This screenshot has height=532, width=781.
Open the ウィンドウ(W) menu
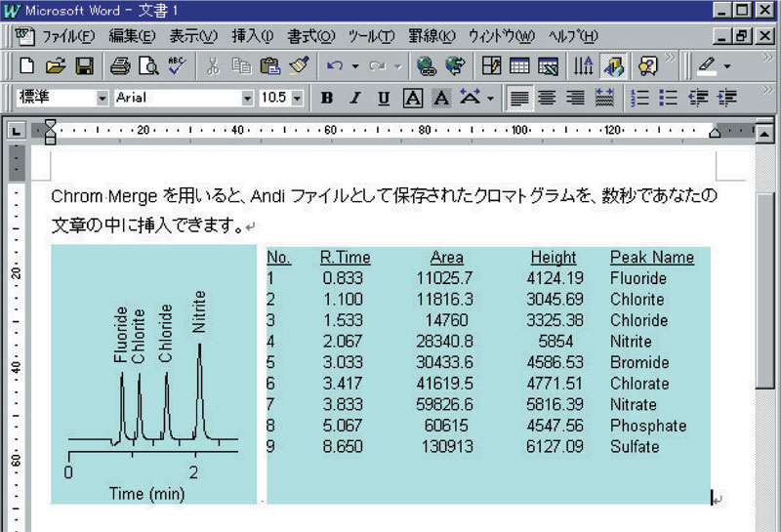pyautogui.click(x=501, y=36)
